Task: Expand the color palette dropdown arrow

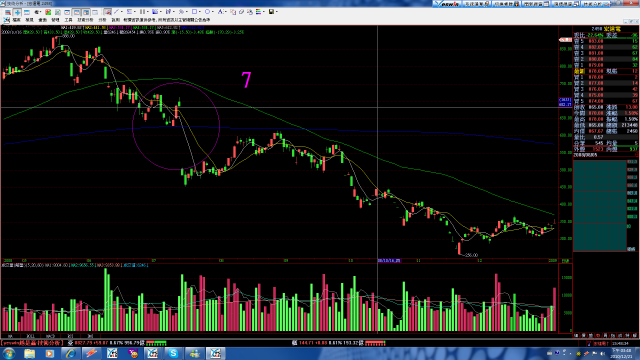Action: click(x=264, y=12)
